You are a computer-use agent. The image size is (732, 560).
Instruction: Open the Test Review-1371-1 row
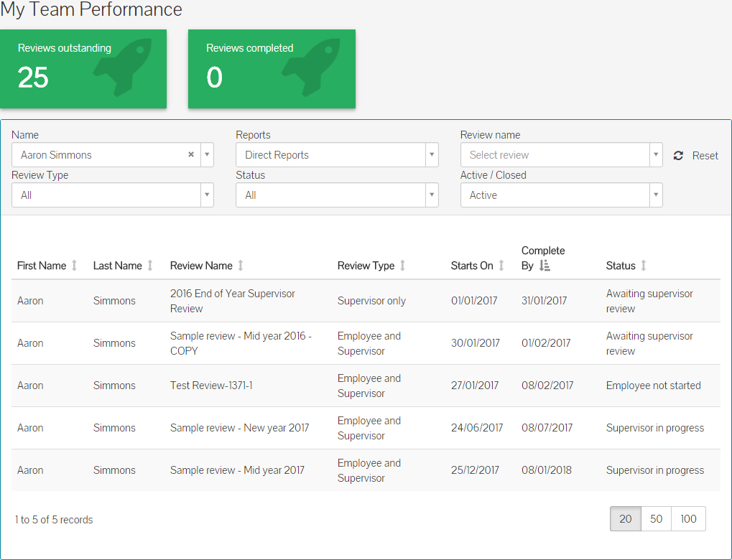click(x=211, y=386)
